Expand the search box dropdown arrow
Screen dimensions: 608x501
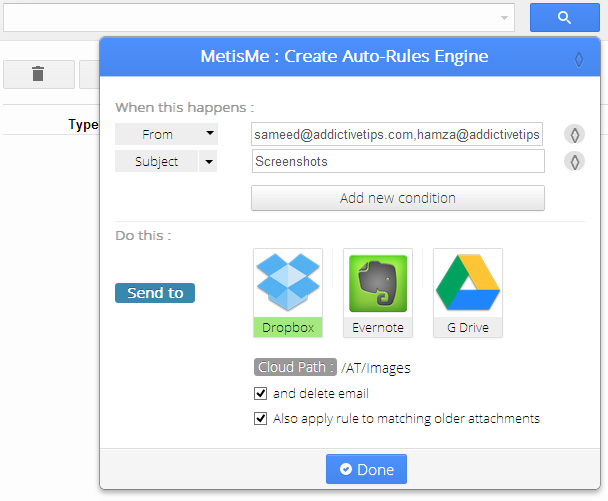pos(504,18)
